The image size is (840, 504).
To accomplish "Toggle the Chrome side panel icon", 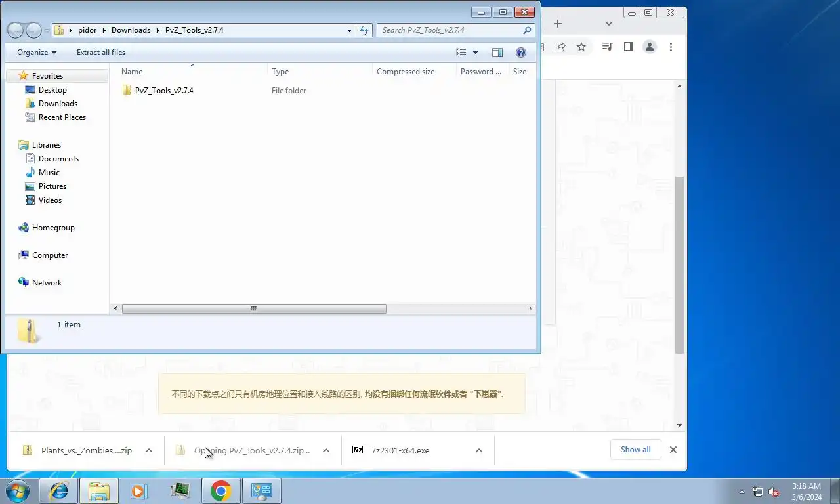I will coord(629,47).
